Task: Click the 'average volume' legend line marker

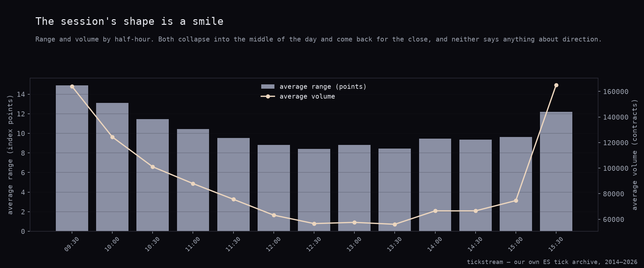Action: [x=268, y=97]
